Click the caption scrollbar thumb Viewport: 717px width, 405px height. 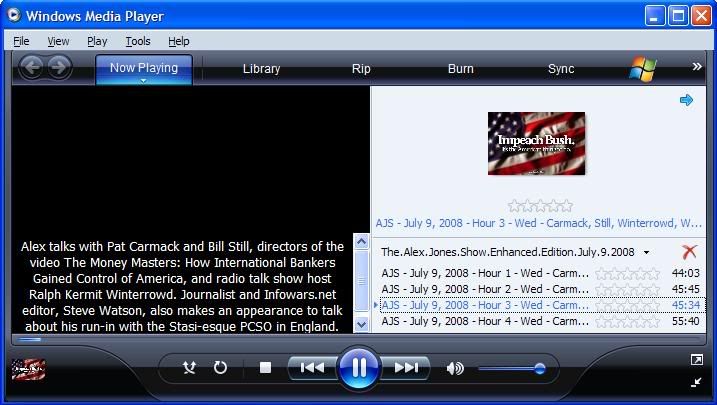point(361,280)
